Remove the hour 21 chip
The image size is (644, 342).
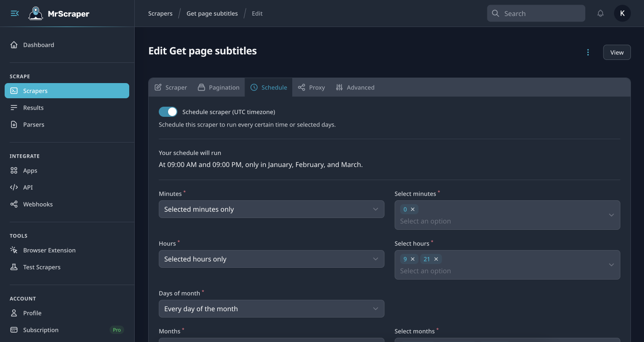click(x=436, y=259)
